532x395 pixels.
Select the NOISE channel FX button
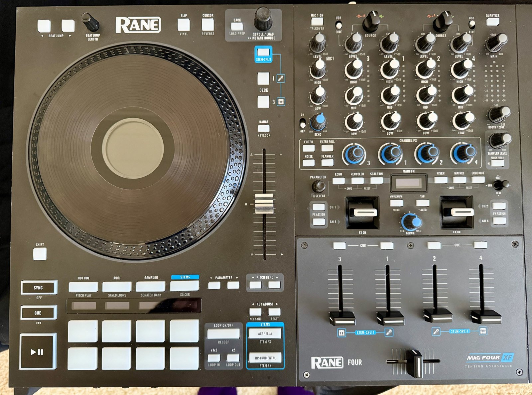[x=309, y=163]
